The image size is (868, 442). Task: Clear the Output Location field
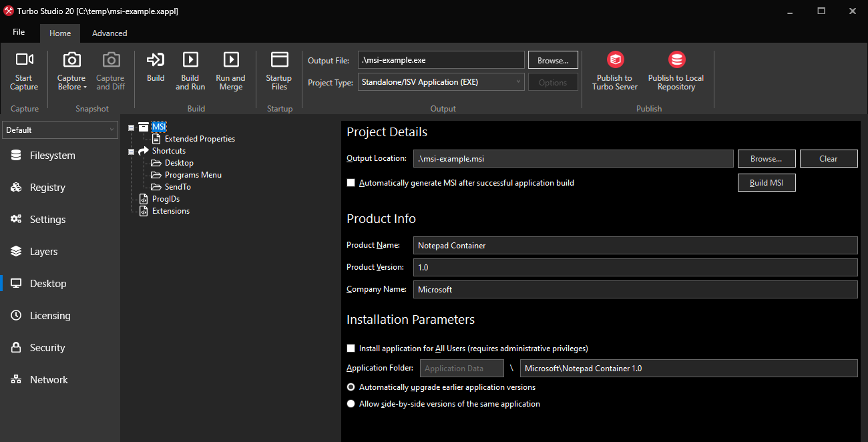point(828,158)
